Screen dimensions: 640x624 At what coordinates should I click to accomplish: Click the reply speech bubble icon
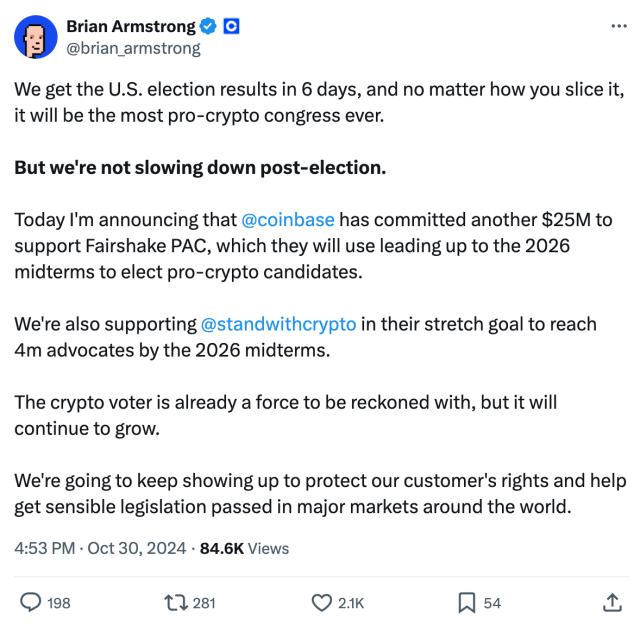pyautogui.click(x=31, y=603)
